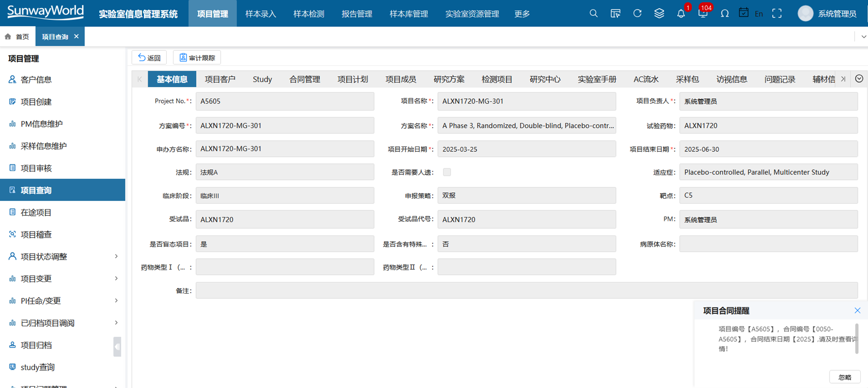This screenshot has width=868, height=388.
Task: Switch to the 合同管理 tab
Action: [x=304, y=80]
